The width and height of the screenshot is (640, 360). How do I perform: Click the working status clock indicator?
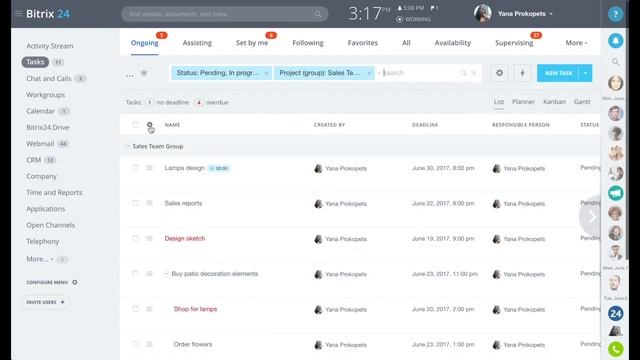point(400,19)
